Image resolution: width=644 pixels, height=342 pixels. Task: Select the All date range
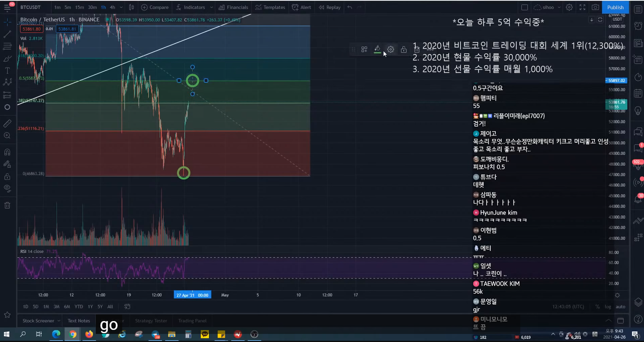(110, 307)
